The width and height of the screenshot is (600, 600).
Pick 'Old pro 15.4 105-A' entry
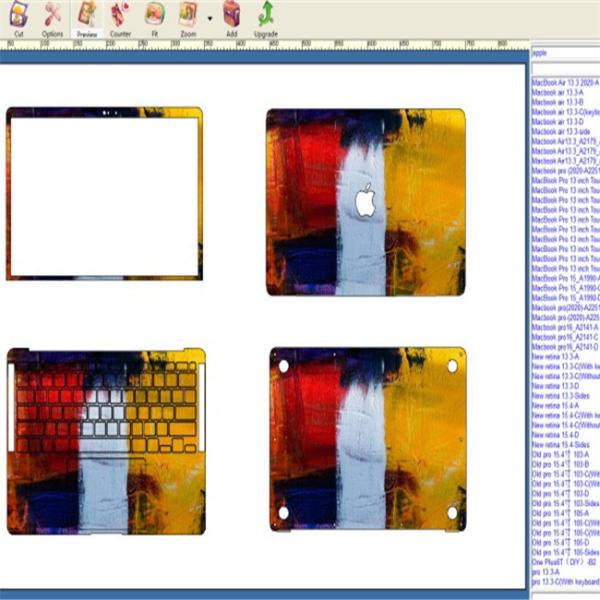click(560, 513)
